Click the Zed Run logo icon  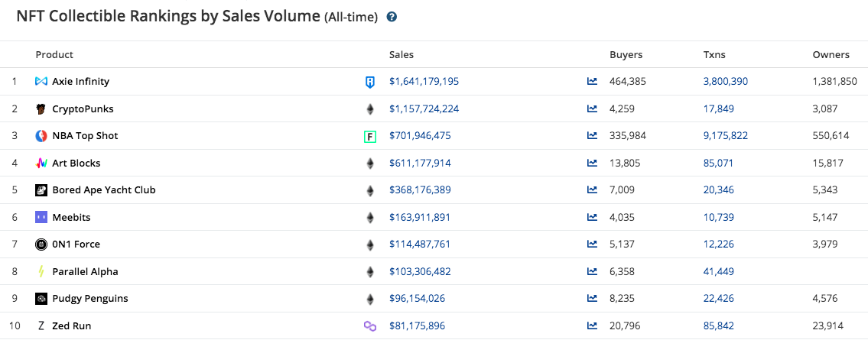click(41, 325)
